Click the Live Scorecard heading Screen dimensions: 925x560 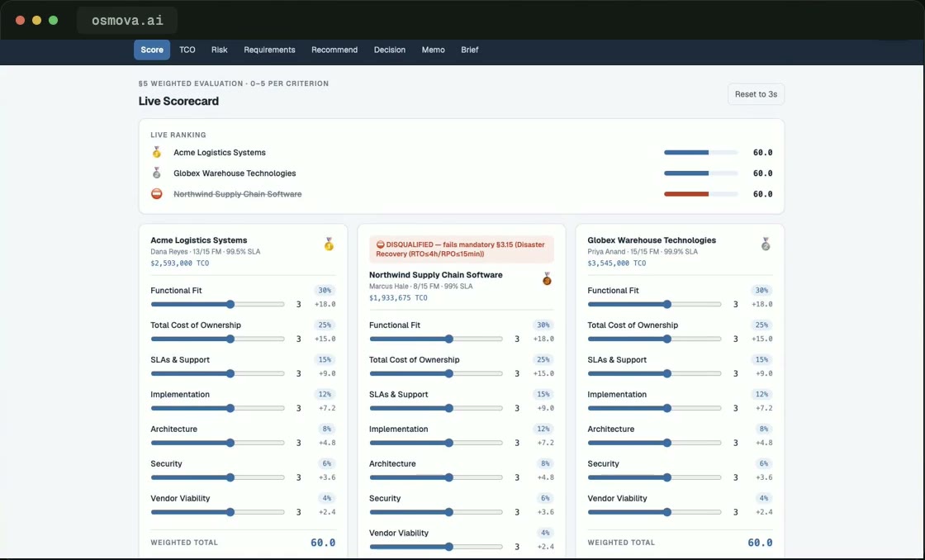(x=178, y=101)
